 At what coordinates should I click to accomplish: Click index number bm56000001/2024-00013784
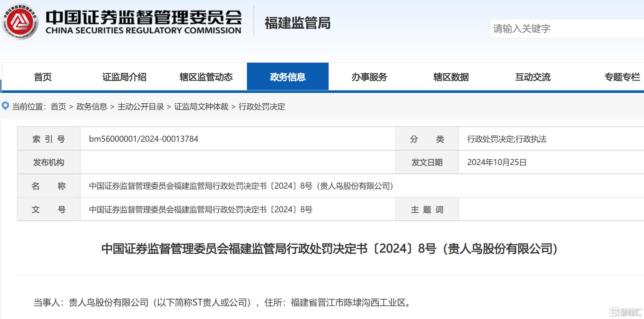(143, 139)
